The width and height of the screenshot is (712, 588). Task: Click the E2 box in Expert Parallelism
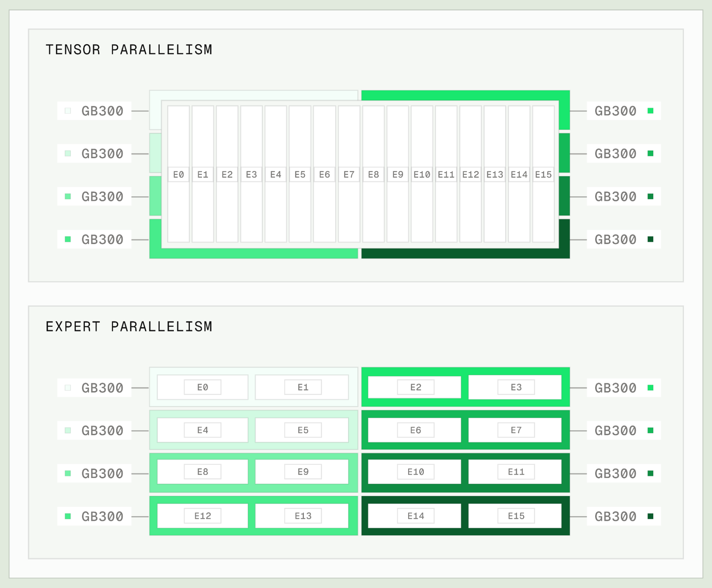coord(415,387)
